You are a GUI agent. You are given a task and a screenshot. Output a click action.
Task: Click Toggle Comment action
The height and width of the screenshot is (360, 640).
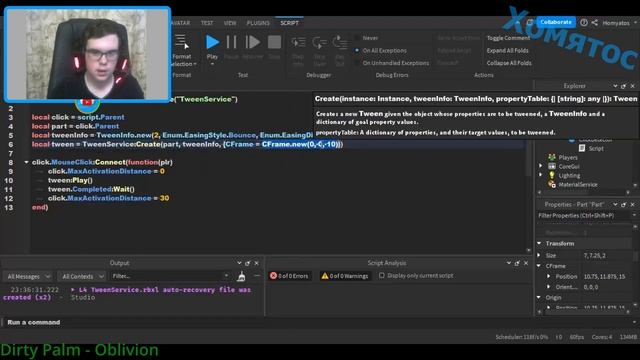(x=509, y=38)
